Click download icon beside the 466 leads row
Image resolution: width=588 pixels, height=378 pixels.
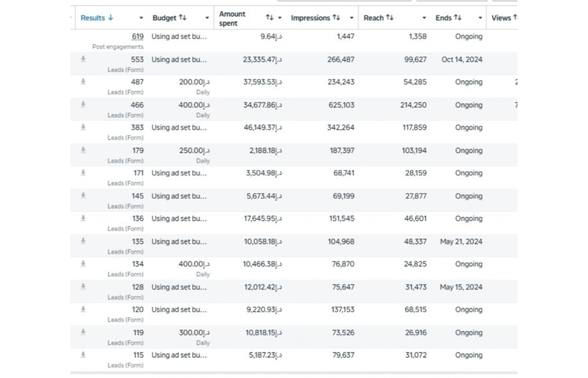(x=83, y=105)
